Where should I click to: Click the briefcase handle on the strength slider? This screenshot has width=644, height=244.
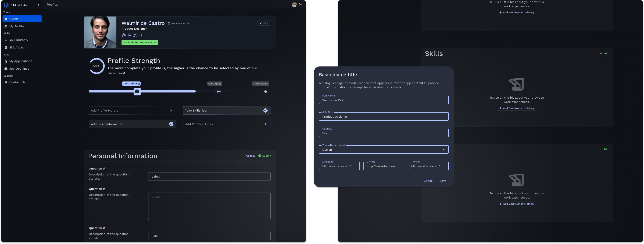137,92
